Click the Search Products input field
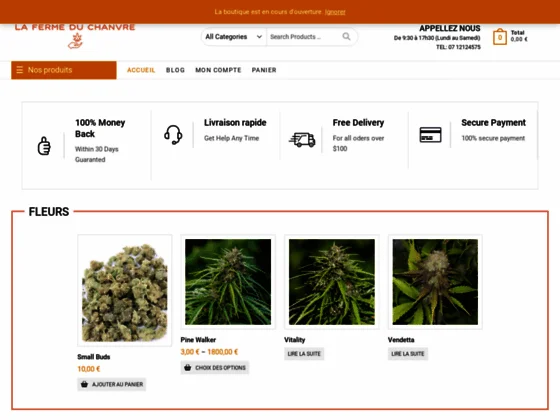Image resolution: width=560 pixels, height=420 pixels. click(304, 37)
